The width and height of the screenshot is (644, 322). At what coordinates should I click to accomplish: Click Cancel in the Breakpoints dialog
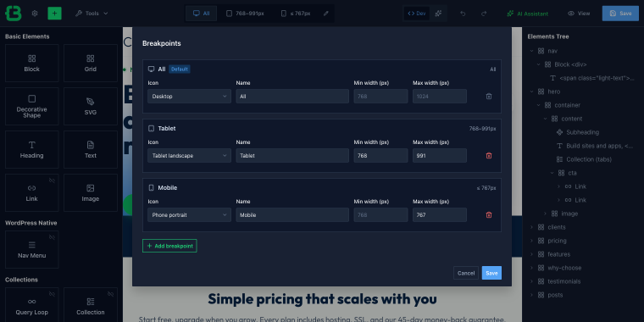tap(466, 273)
